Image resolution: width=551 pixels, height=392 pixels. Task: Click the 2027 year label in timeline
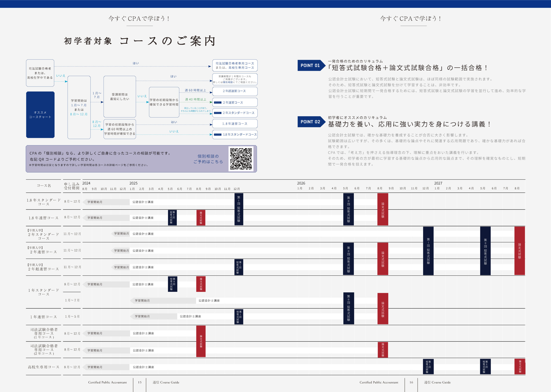(438, 183)
